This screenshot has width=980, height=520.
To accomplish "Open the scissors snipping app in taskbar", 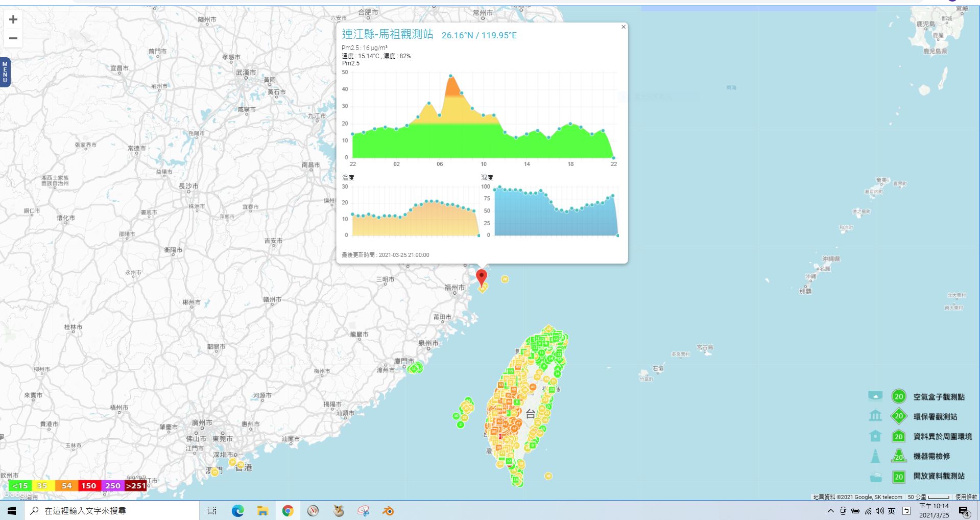I will [363, 510].
